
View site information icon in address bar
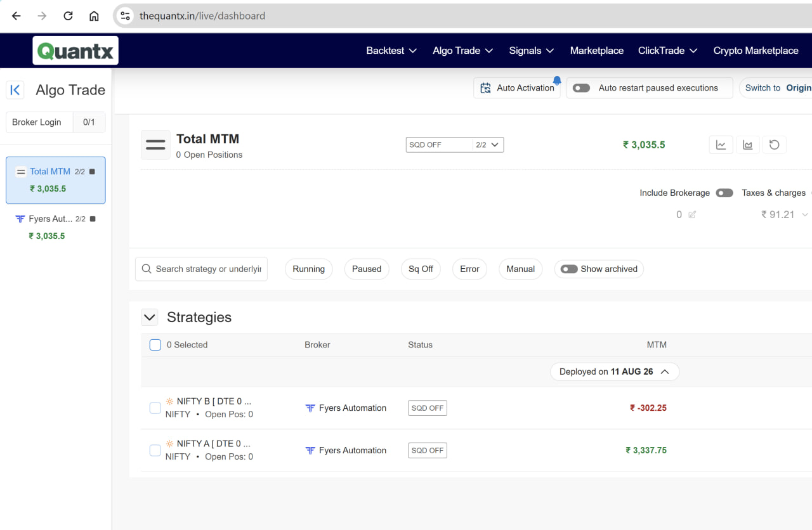coord(126,16)
